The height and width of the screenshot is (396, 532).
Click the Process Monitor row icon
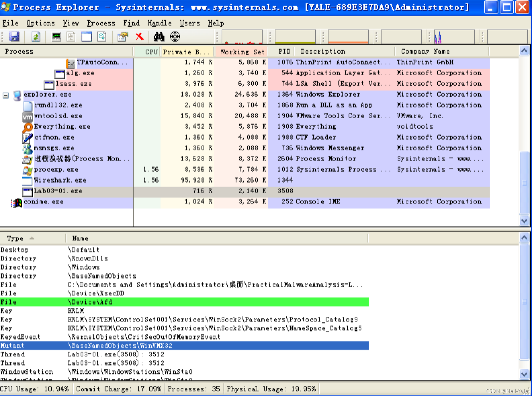(27, 159)
